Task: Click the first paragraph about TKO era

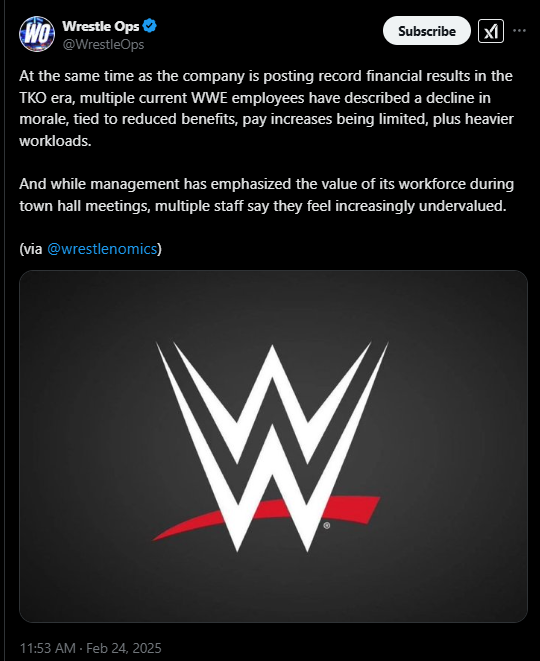Action: coord(266,108)
